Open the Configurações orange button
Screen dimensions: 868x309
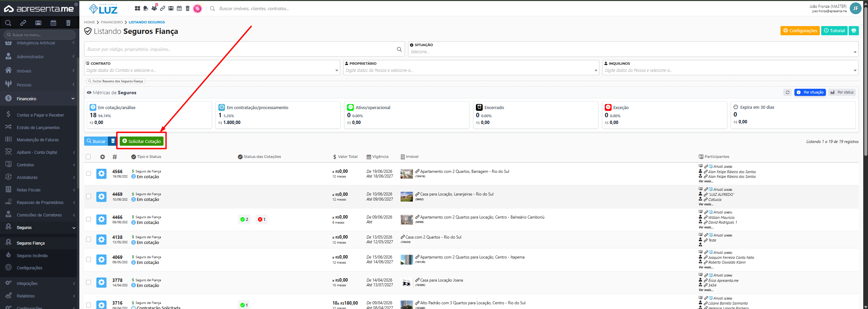(x=800, y=30)
